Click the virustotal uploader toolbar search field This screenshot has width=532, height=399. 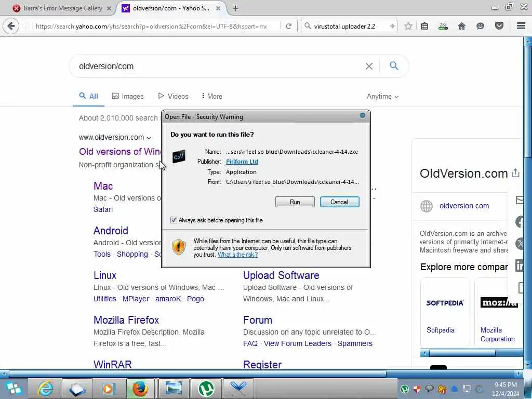point(349,26)
